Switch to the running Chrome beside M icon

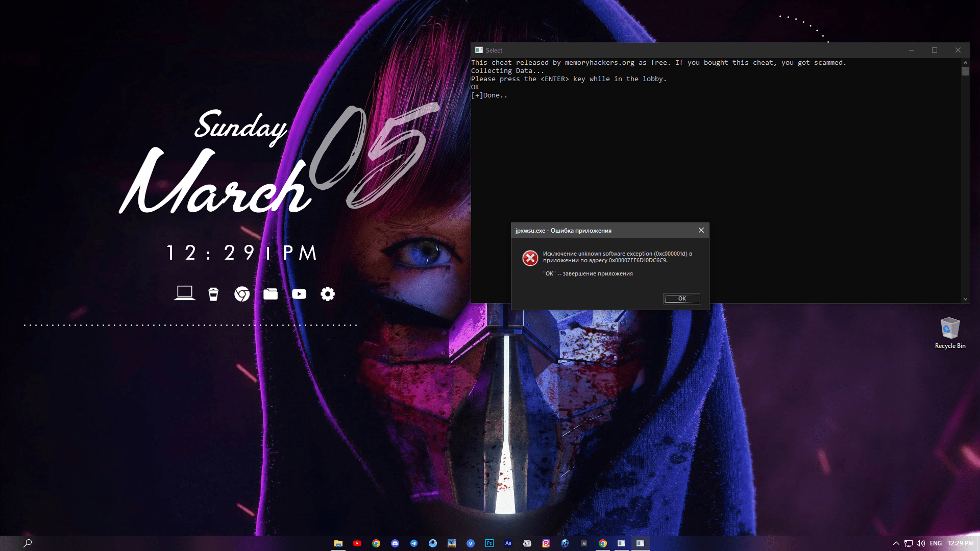tap(603, 543)
